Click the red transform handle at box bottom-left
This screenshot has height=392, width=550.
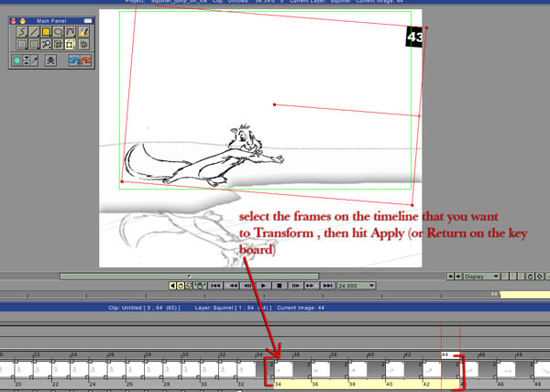(122, 181)
